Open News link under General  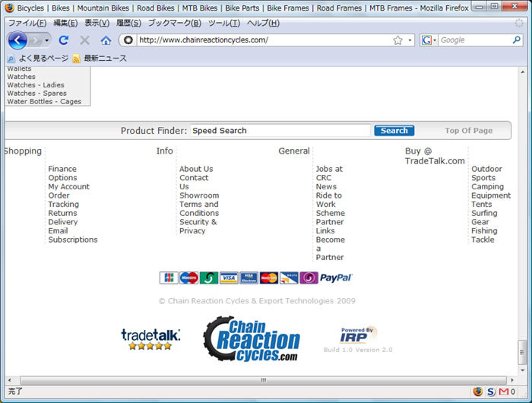point(326,186)
